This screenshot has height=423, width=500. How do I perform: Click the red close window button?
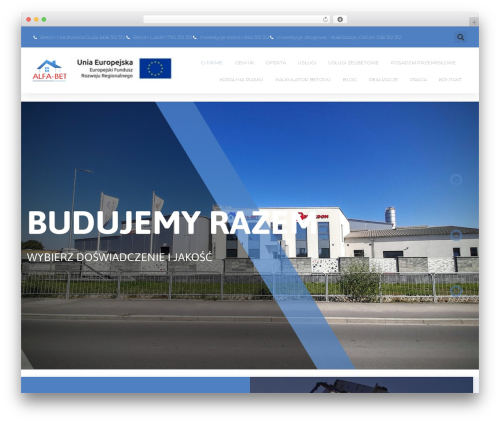(x=29, y=20)
